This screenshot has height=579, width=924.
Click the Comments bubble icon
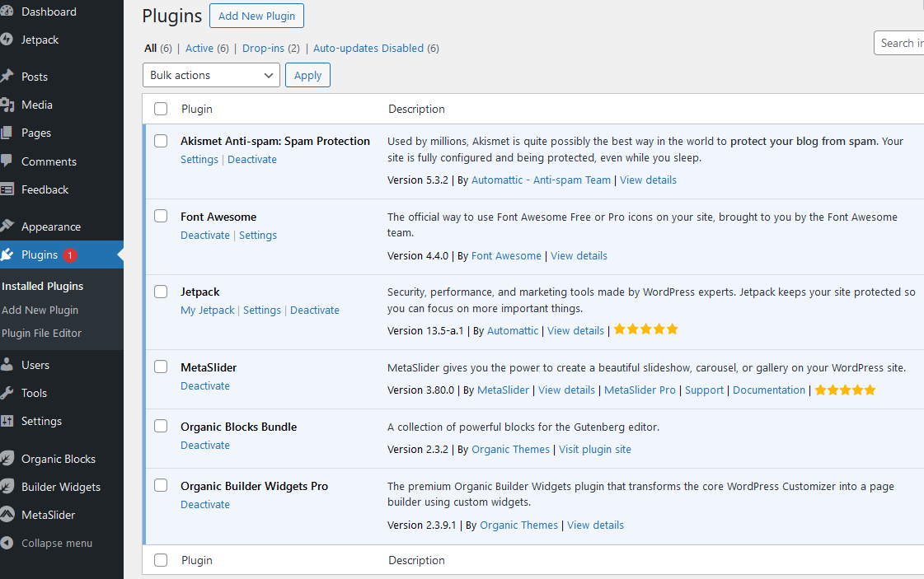[7, 161]
